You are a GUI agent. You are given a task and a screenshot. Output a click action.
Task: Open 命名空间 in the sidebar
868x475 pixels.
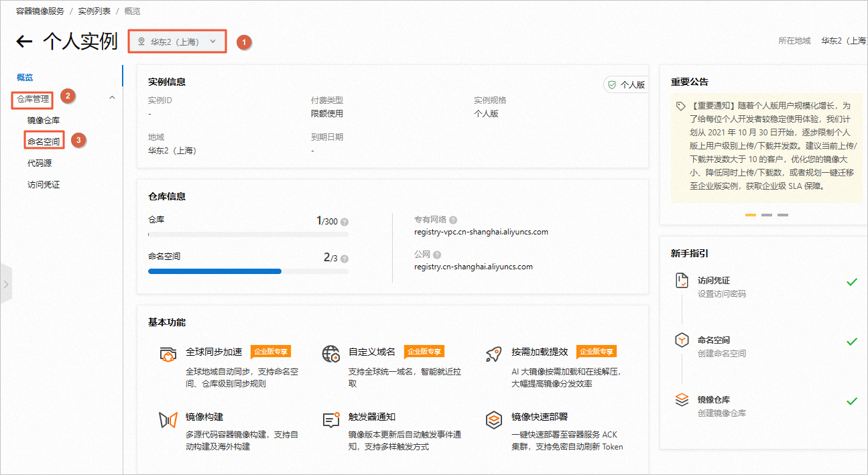44,141
